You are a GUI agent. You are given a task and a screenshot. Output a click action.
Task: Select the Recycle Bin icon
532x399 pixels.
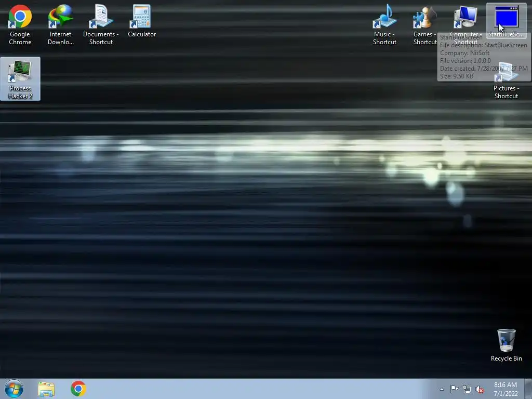(x=506, y=345)
